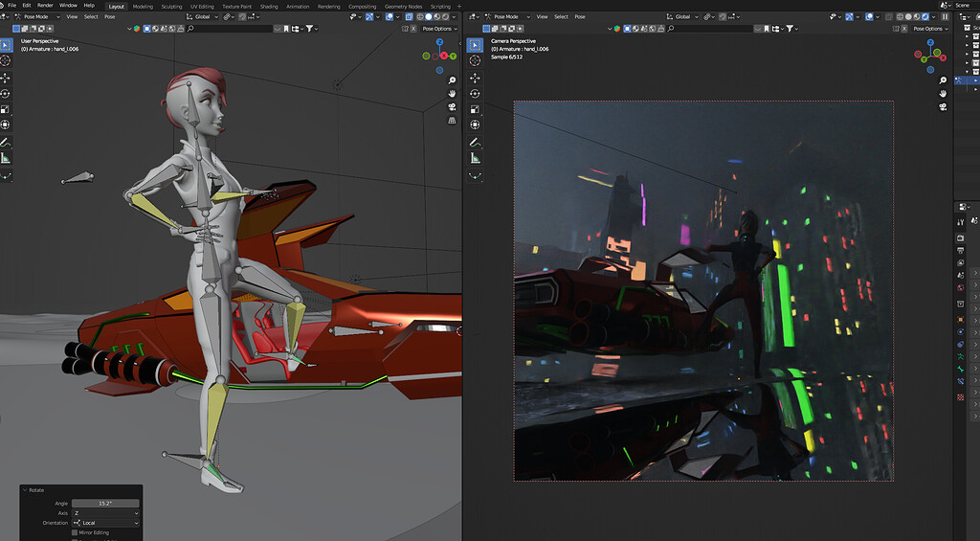Select the Annotate tool in right viewport
Viewport: 980px width, 541px height.
(x=475, y=143)
